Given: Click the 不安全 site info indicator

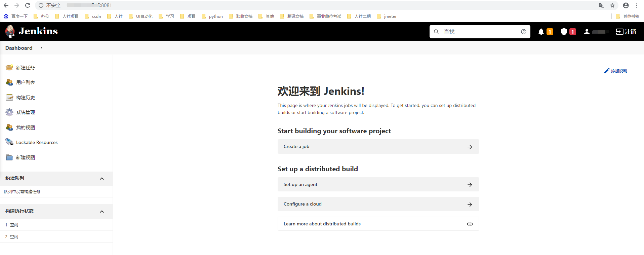Looking at the screenshot, I should [50, 5].
